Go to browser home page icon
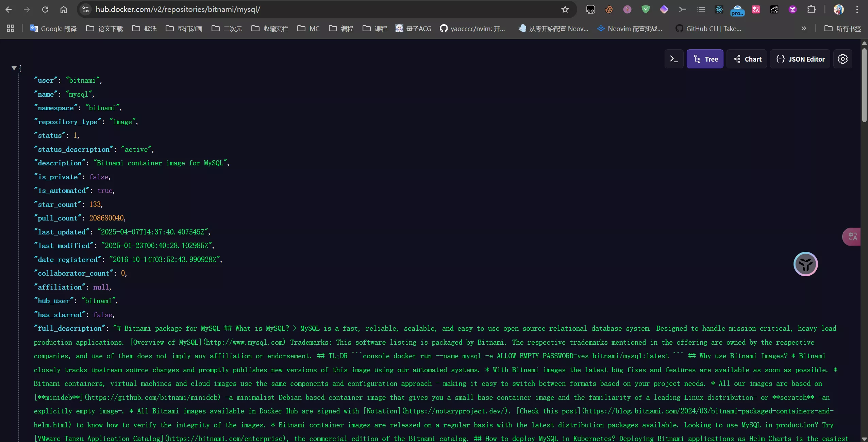Screen dimensions: 868x442 pos(64,10)
